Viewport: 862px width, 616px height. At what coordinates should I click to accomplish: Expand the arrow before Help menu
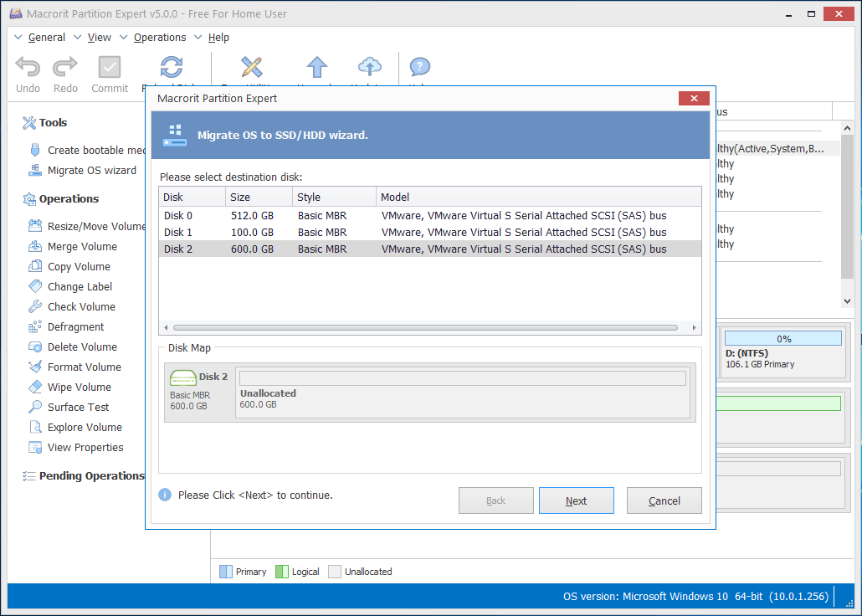point(198,37)
